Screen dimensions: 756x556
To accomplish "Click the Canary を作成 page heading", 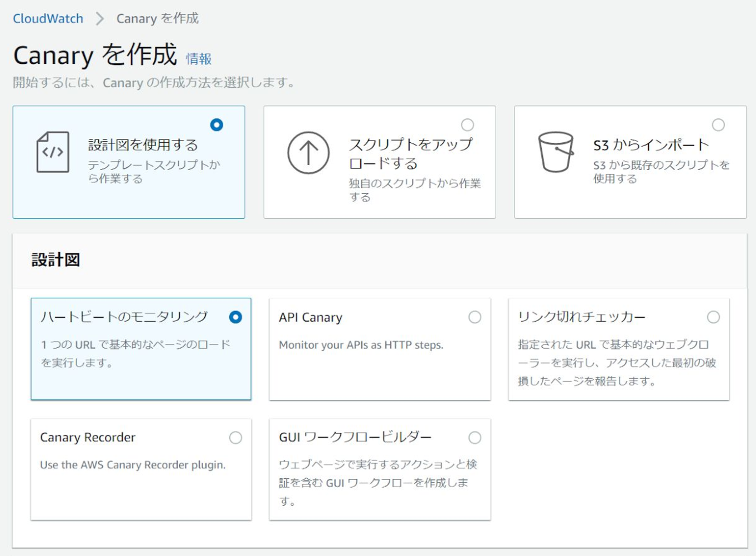I will [95, 55].
